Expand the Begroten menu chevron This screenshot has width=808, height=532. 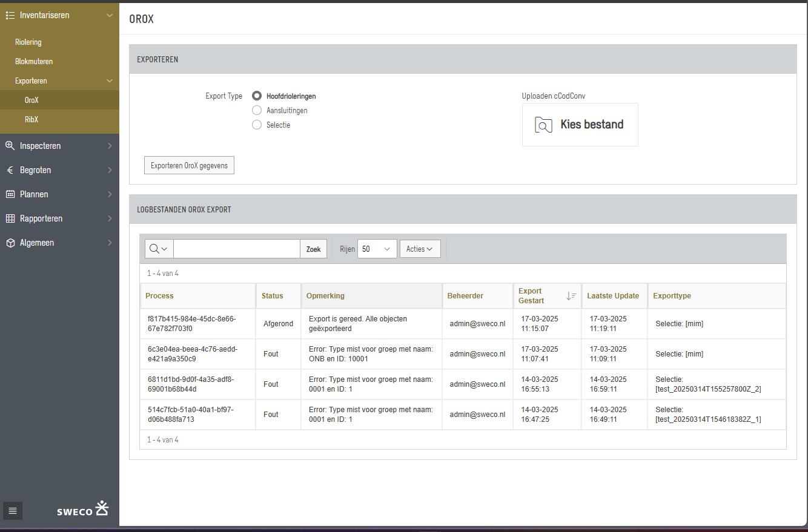click(110, 170)
